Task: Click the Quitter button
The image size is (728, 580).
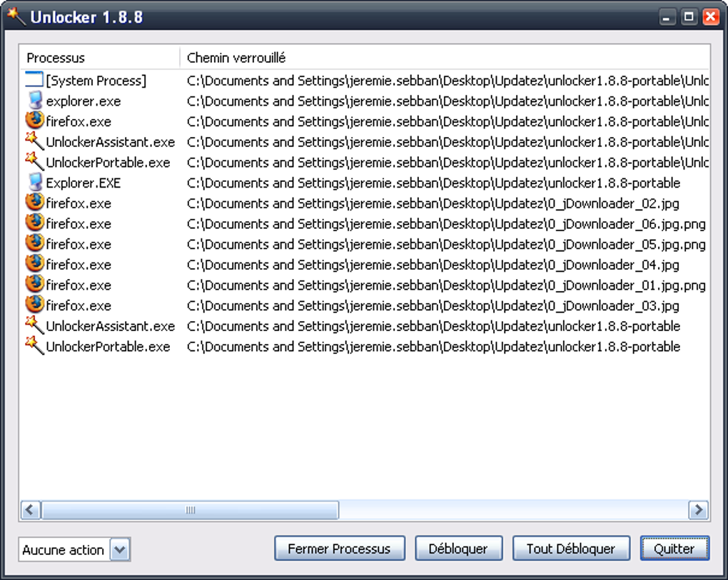Action: (x=674, y=549)
